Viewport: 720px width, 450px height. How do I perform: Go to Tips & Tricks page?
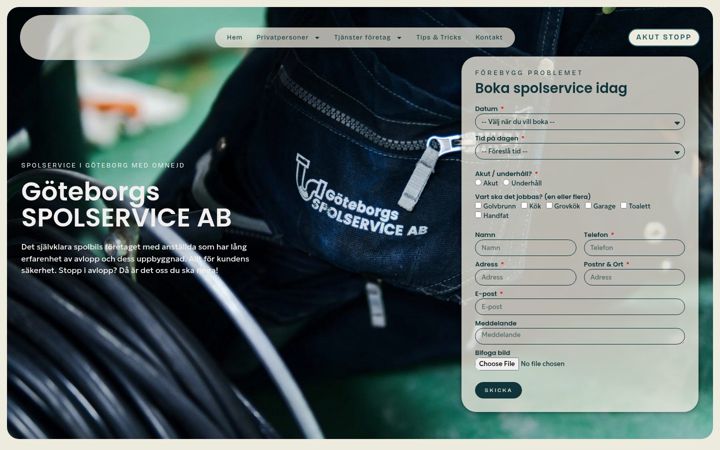tap(439, 37)
